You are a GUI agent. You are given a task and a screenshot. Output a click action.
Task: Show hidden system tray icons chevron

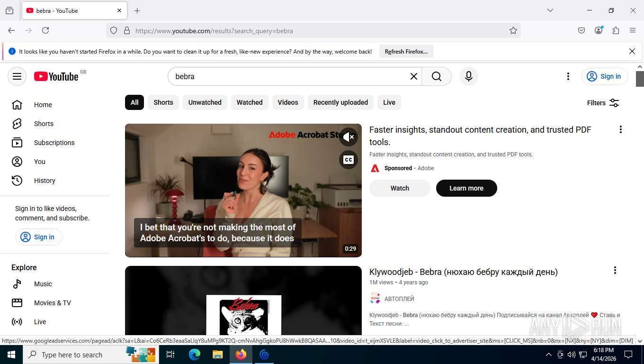pos(549,355)
